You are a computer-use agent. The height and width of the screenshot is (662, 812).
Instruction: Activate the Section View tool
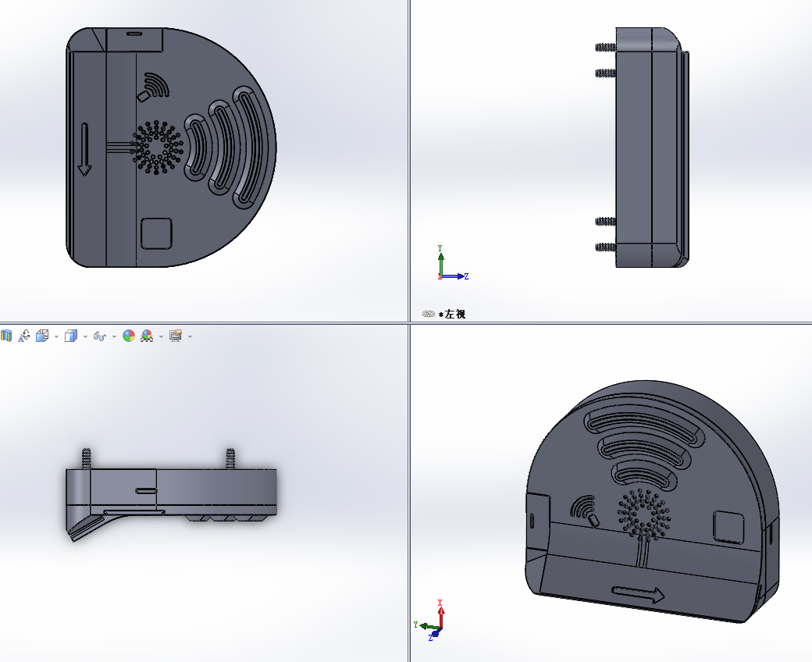coord(5,336)
